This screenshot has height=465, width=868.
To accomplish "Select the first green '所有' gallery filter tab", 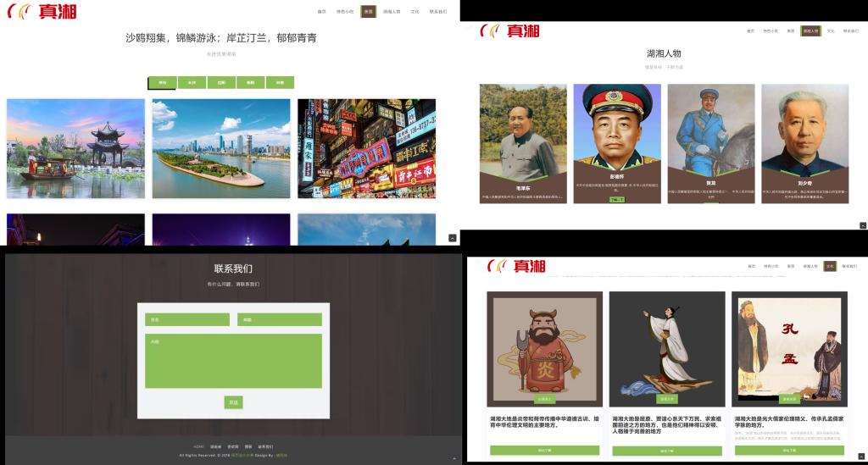I will (162, 83).
